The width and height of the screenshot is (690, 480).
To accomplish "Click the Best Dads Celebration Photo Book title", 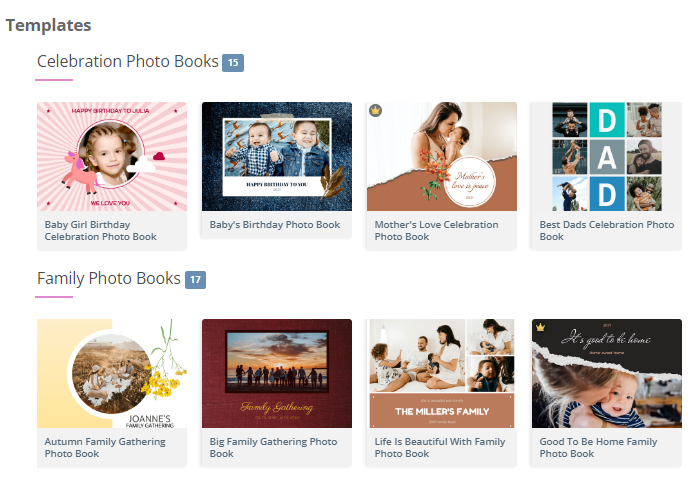I will [x=607, y=231].
